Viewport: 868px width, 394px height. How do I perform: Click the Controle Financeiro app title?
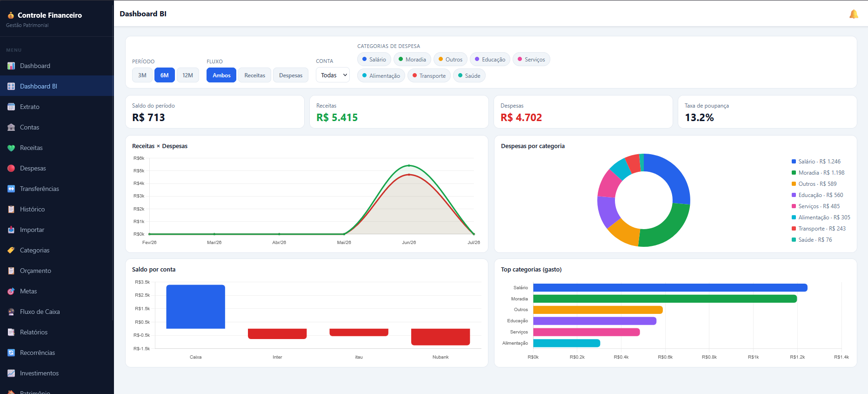[50, 15]
